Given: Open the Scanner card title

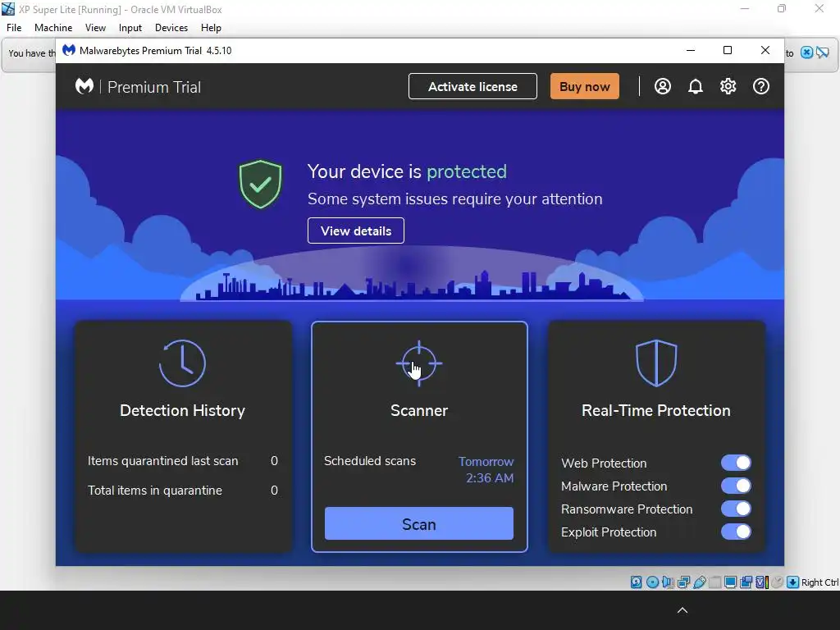Looking at the screenshot, I should pyautogui.click(x=419, y=410).
